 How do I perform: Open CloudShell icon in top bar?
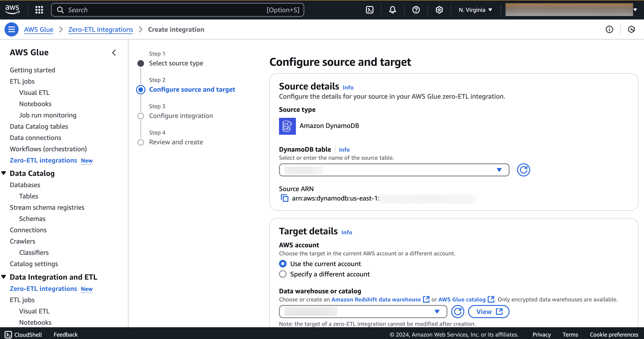[x=370, y=10]
